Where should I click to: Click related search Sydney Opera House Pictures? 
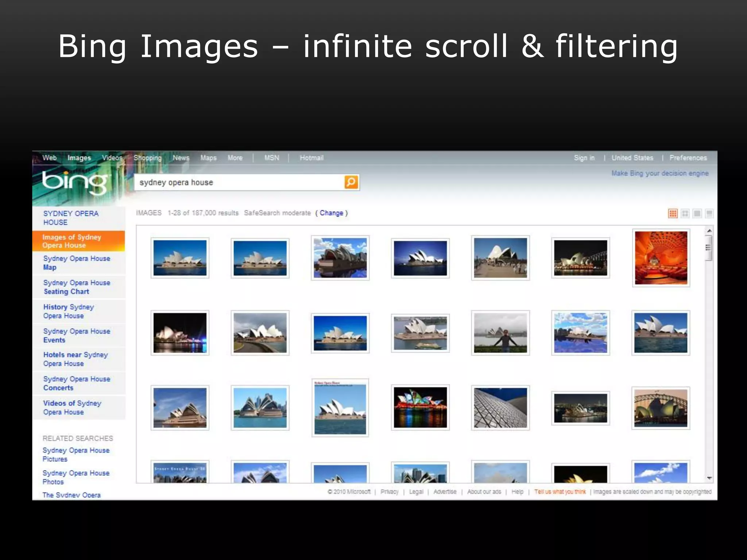[76, 455]
